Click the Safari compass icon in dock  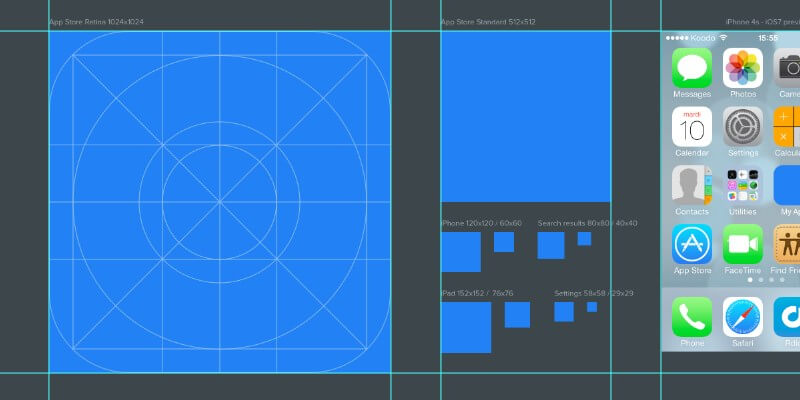tap(743, 317)
